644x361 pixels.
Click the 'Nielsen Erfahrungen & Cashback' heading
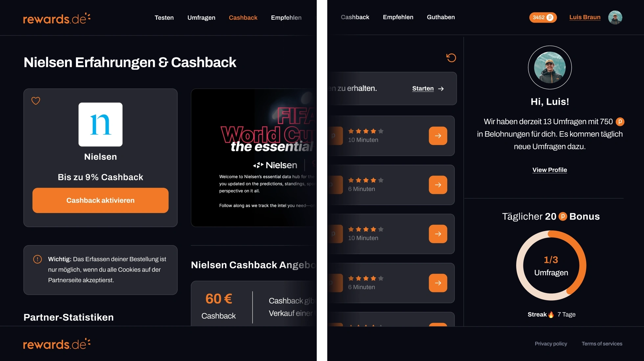130,62
